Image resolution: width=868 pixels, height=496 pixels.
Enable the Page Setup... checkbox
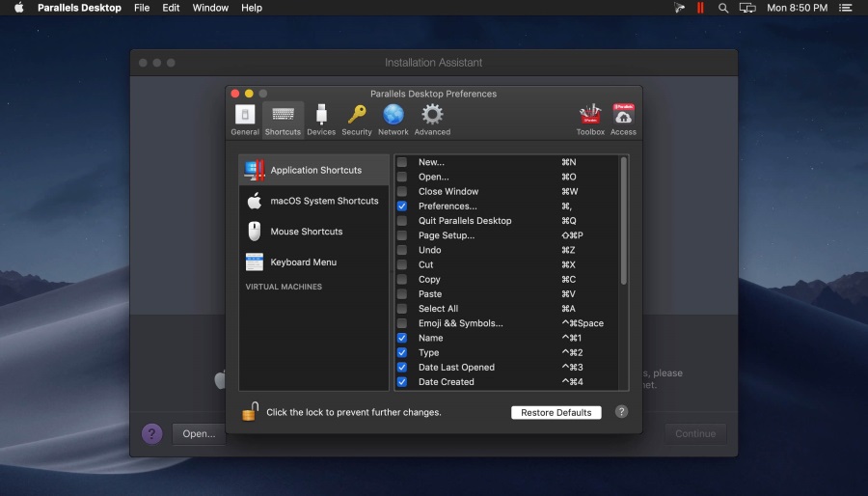point(402,235)
